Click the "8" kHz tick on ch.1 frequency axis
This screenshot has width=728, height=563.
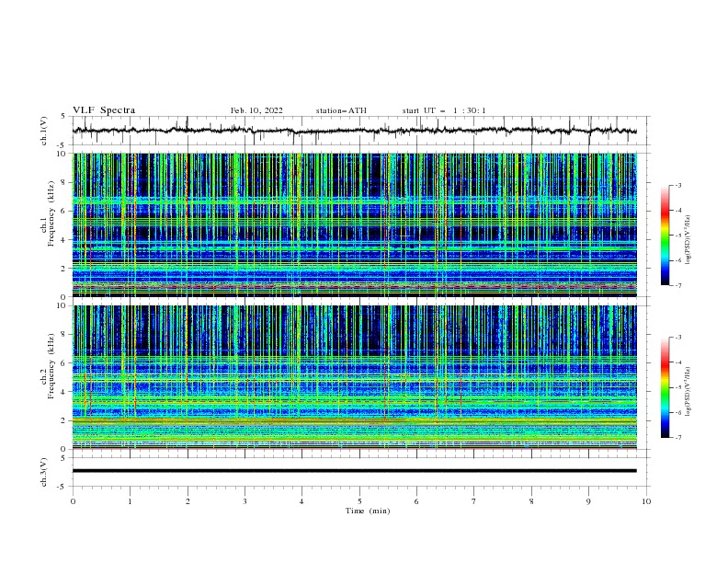point(64,182)
